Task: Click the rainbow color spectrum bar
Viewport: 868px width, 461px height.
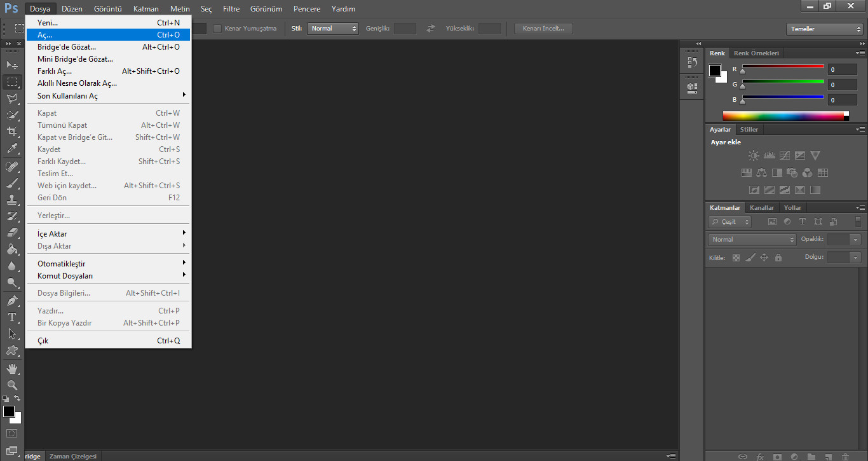Action: coord(785,116)
